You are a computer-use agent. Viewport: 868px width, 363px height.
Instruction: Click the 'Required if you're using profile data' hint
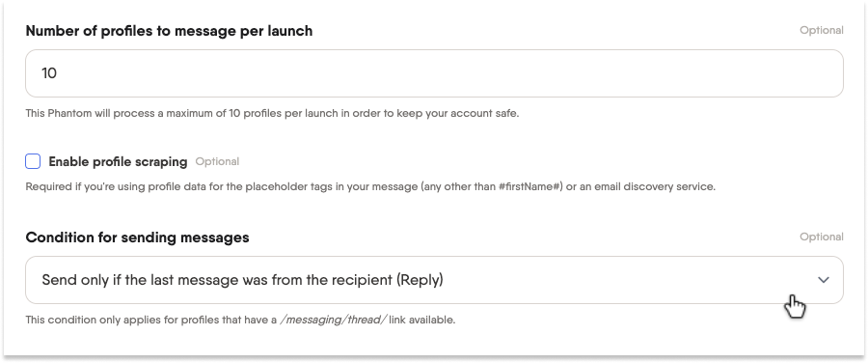click(x=370, y=186)
